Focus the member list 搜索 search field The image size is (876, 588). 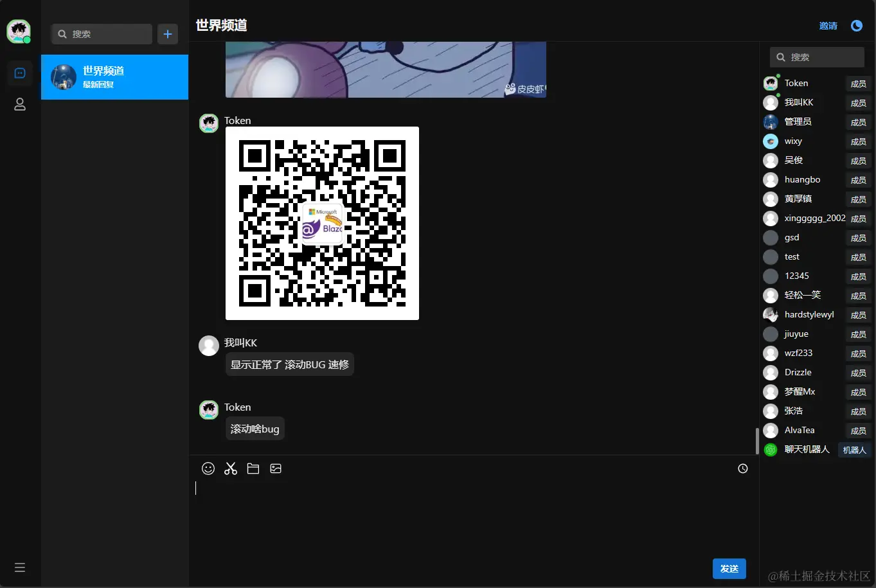point(817,57)
